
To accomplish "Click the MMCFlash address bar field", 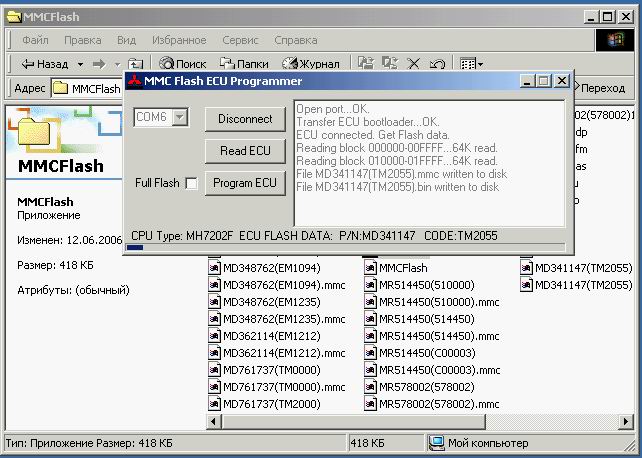I will [88, 88].
